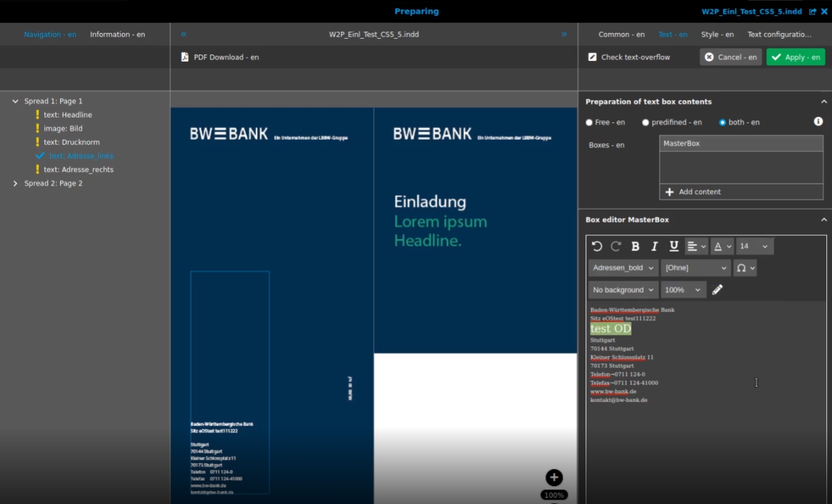Toggle bold formatting in box editor
The image size is (832, 504).
pyautogui.click(x=635, y=247)
